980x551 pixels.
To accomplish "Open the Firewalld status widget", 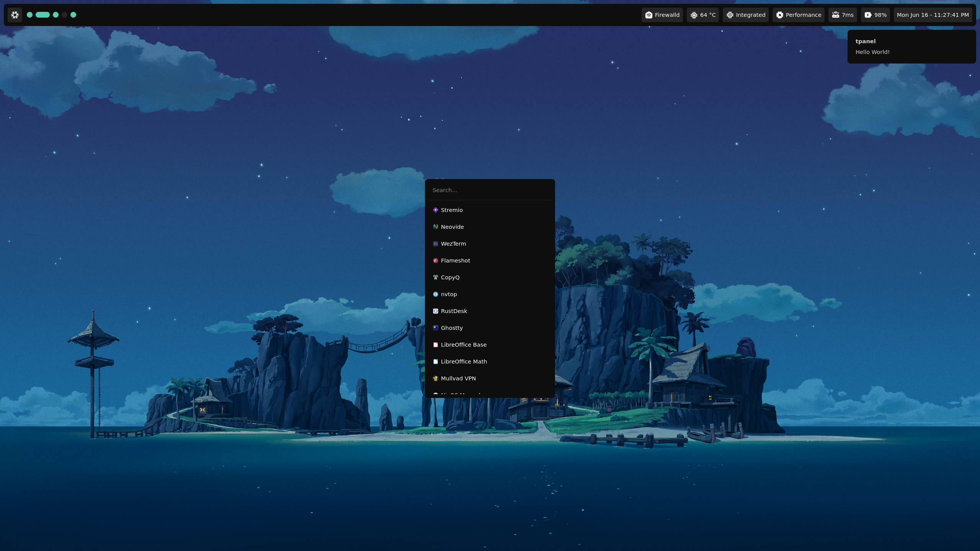I will 662,15.
